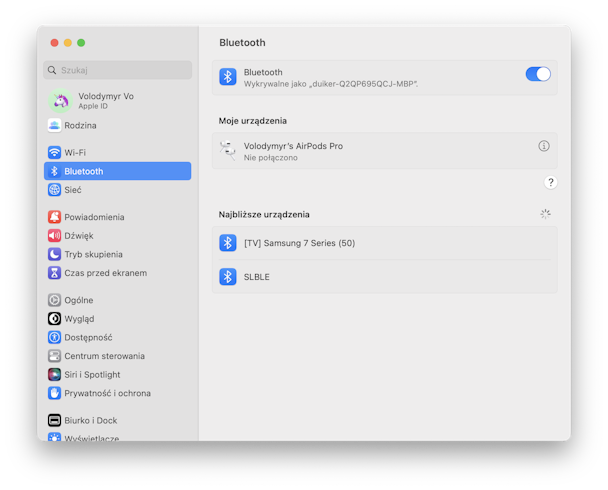Viewport: 608px width, 490px height.
Task: Select Biurko i Dock label
Action: (x=91, y=421)
